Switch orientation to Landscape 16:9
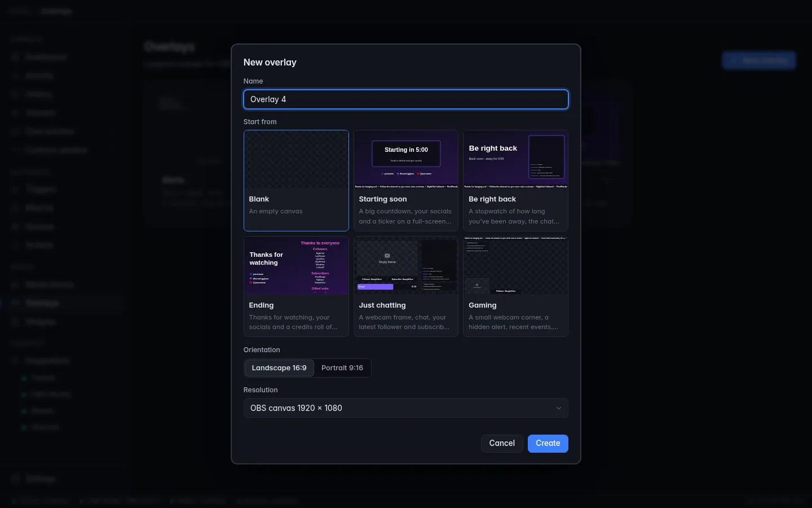This screenshot has height=508, width=812. pyautogui.click(x=279, y=368)
